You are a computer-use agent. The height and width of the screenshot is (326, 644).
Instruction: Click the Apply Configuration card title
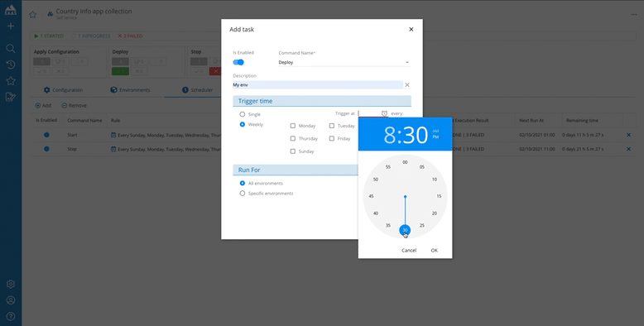(x=56, y=52)
